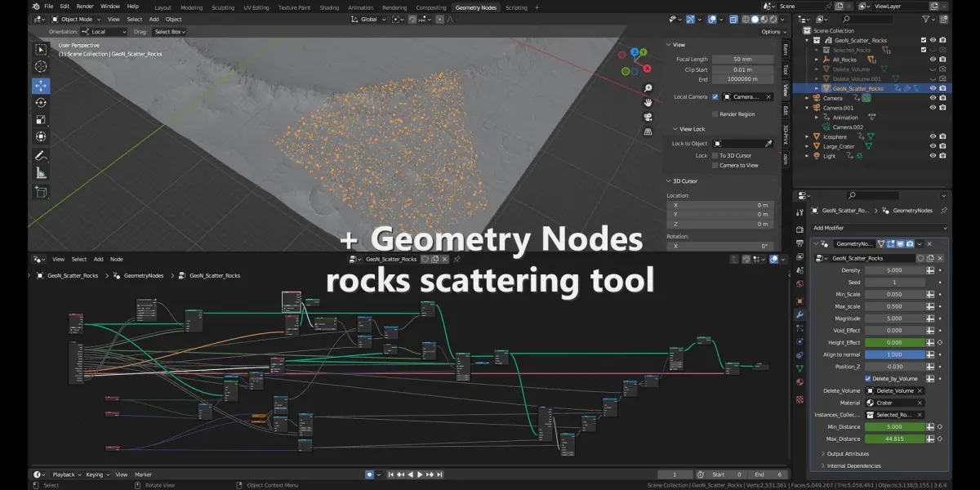Click the Density value field
The width and height of the screenshot is (980, 490).
pyautogui.click(x=893, y=269)
